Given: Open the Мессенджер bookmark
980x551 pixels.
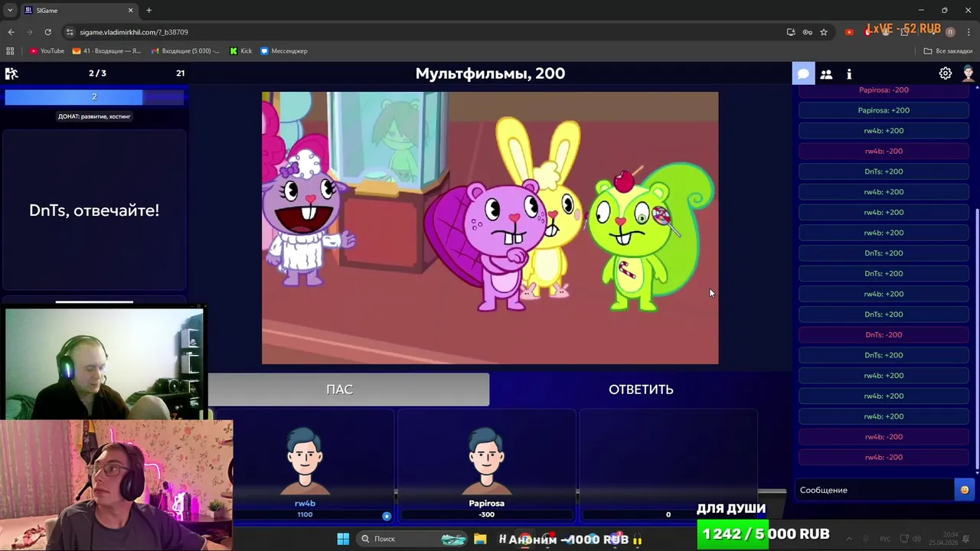Looking at the screenshot, I should tap(283, 51).
